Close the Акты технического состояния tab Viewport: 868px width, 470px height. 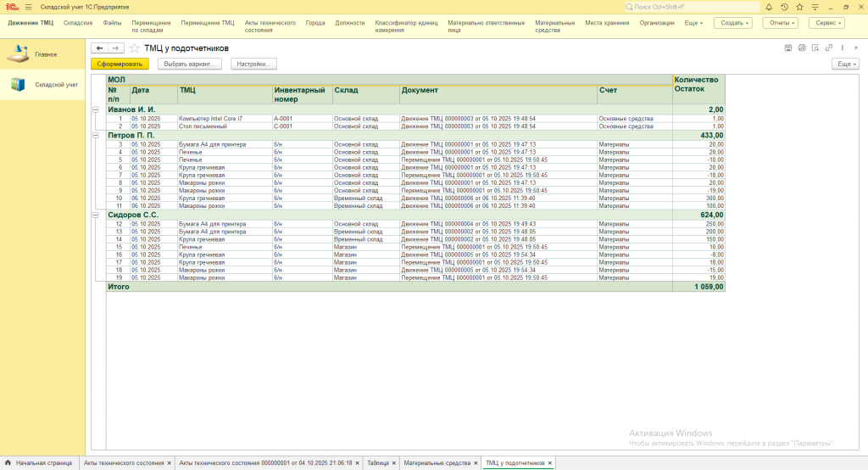pyautogui.click(x=170, y=463)
